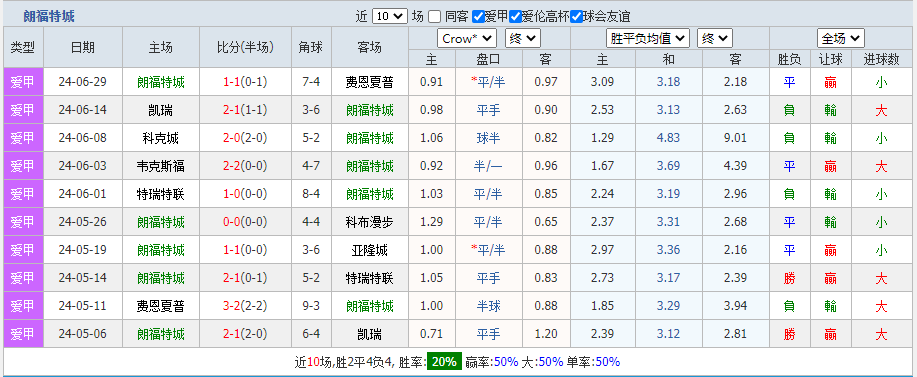The width and height of the screenshot is (917, 377).
Task: Uncheck the 爱甲 league filter checkbox
Action: pos(478,16)
